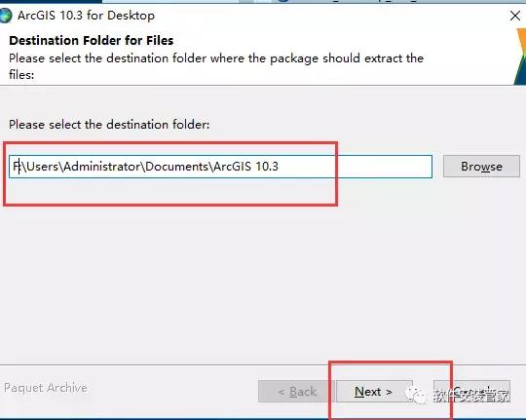This screenshot has width=526, height=420.
Task: Click the 软件安装管家 watermark text
Action: [x=470, y=396]
